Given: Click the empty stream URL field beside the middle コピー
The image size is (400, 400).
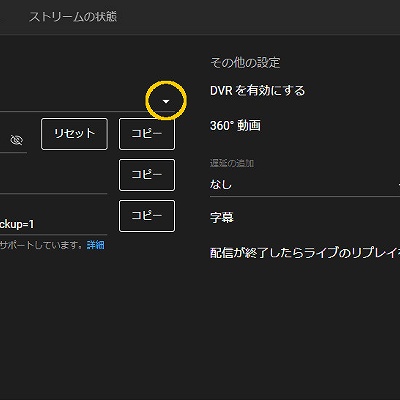Looking at the screenshot, I should point(53,182).
